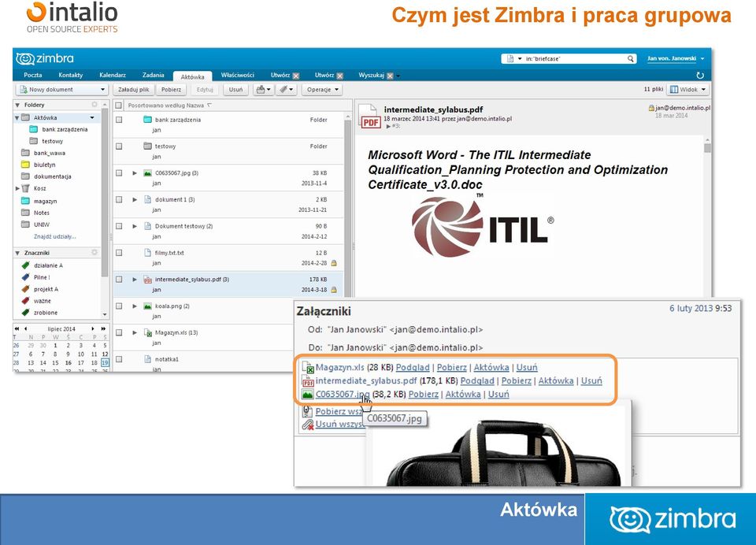
Task: Click the lock icon on filmy.txt.txt row
Action: (334, 263)
